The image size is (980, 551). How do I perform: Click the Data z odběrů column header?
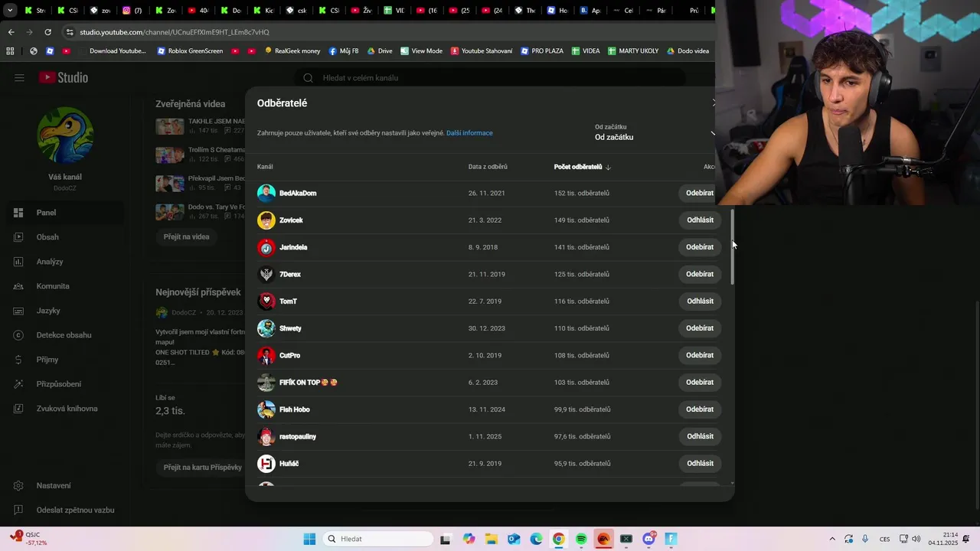[x=488, y=167]
